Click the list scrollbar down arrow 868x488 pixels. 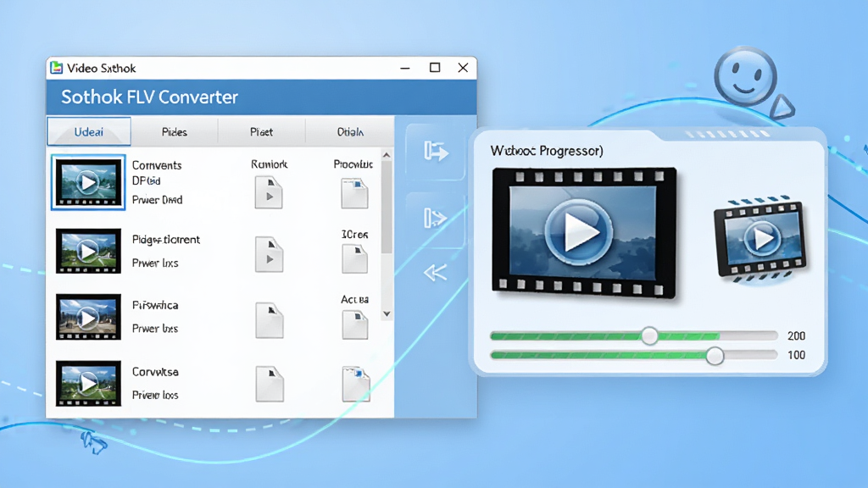[x=387, y=313]
